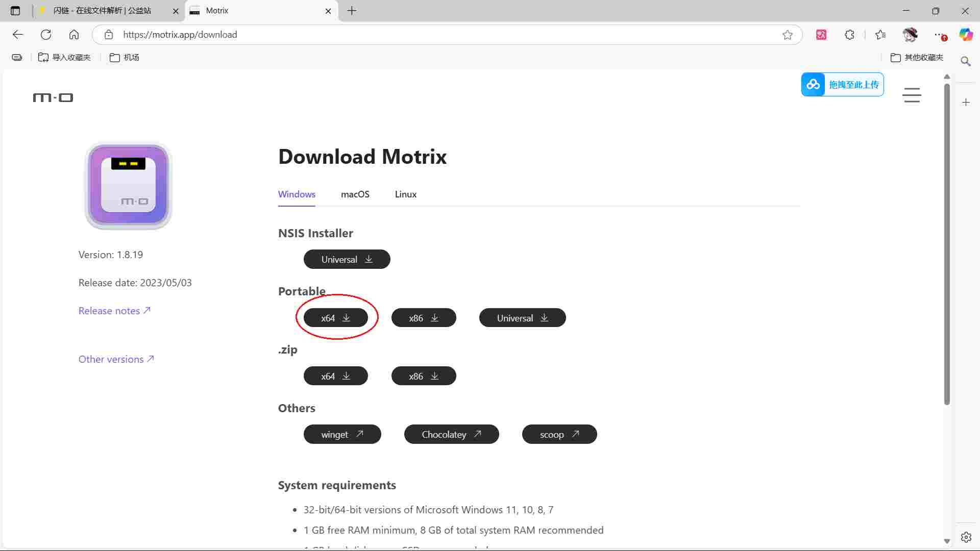
Task: Open the Chocolatey external link button
Action: tap(451, 434)
